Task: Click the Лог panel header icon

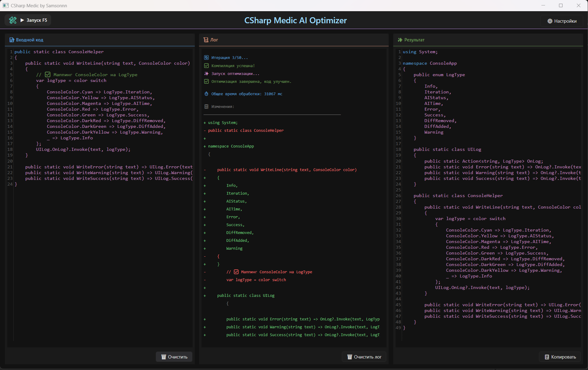Action: coord(206,40)
